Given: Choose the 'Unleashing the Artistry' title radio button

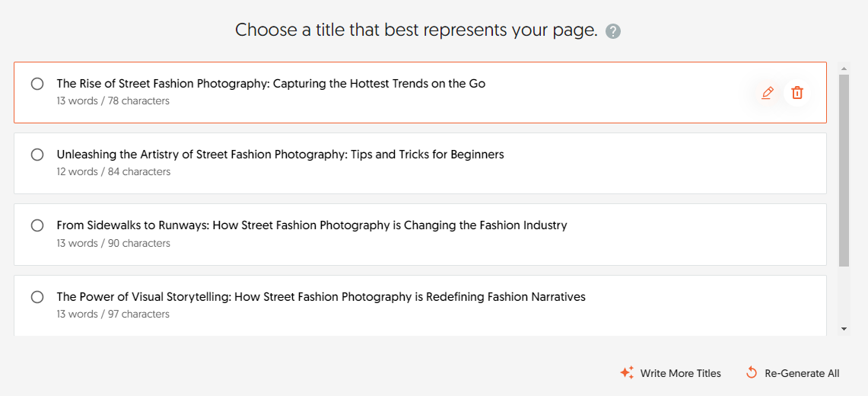Looking at the screenshot, I should click(37, 155).
